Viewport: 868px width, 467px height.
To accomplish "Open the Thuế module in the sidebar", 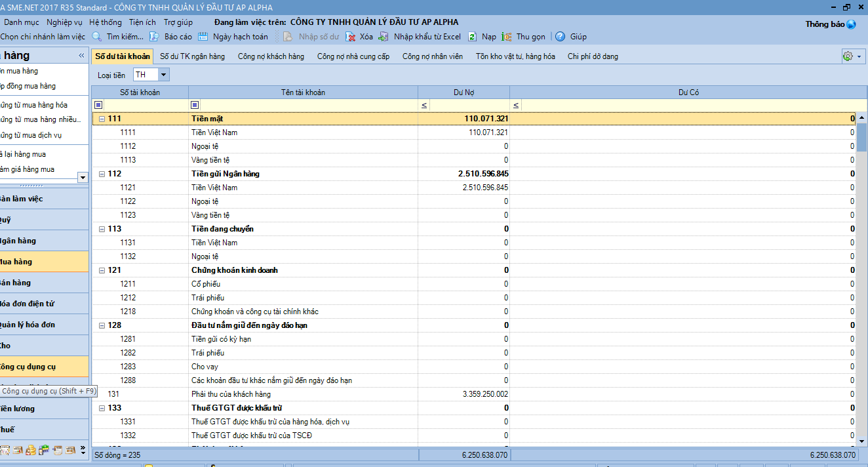I will 44,430.
